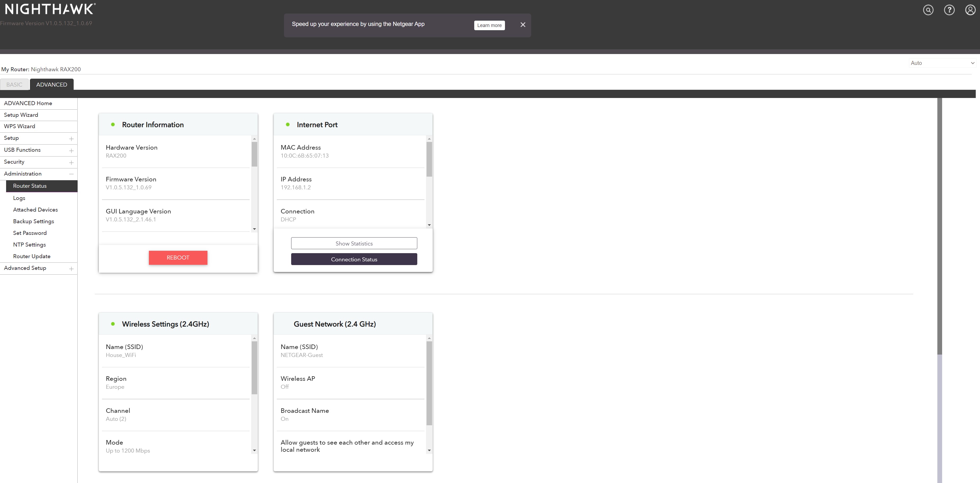980x483 pixels.
Task: Click Wireless Settings scroll up arrow
Action: click(x=255, y=338)
